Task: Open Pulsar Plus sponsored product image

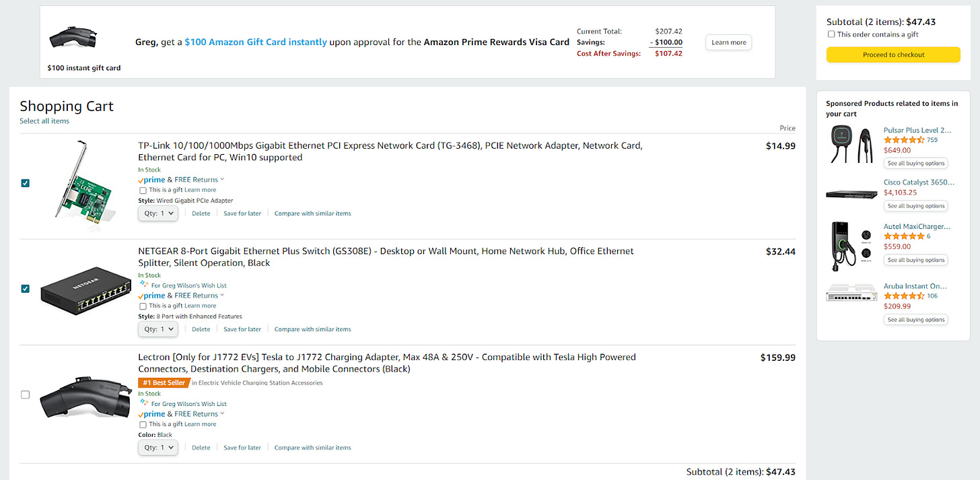Action: (852, 144)
